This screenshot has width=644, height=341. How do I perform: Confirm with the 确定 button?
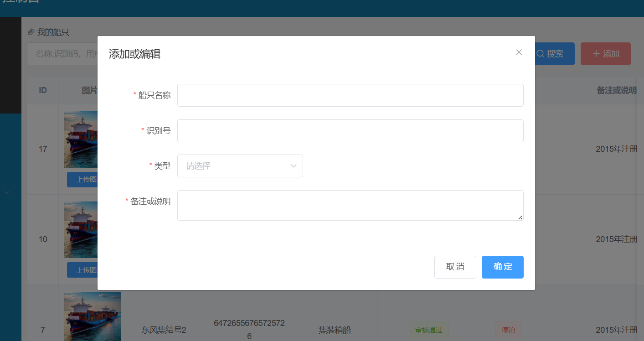pos(502,267)
